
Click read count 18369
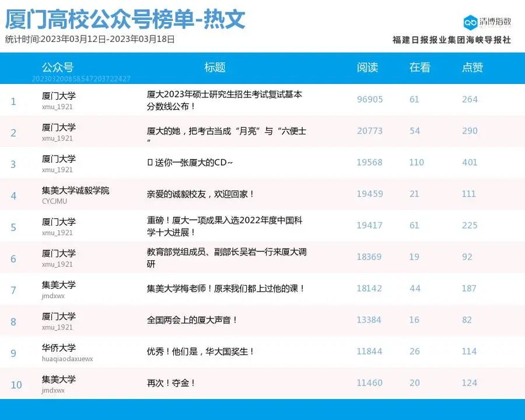[x=369, y=257]
